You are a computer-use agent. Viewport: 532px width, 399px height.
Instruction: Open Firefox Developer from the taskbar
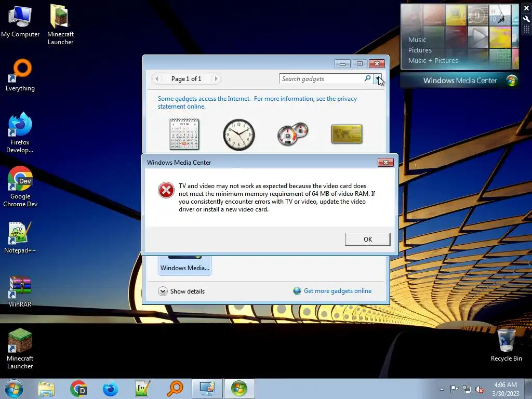(x=111, y=389)
